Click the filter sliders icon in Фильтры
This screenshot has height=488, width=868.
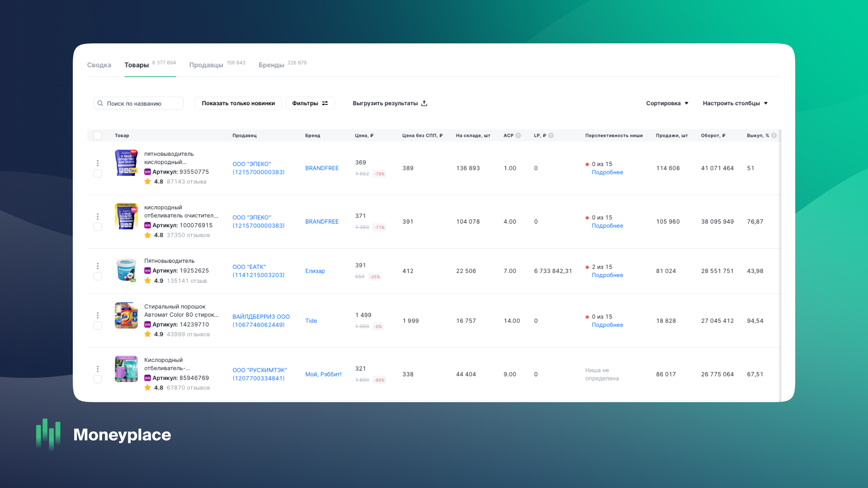(325, 103)
